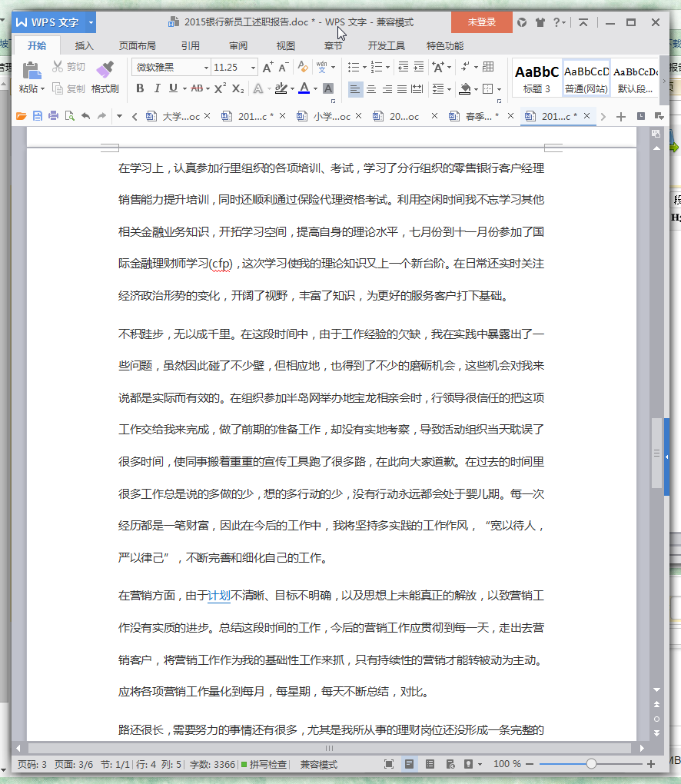The width and height of the screenshot is (681, 784).
Task: Apply strikethrough (AB) formatting
Action: pyautogui.click(x=198, y=88)
